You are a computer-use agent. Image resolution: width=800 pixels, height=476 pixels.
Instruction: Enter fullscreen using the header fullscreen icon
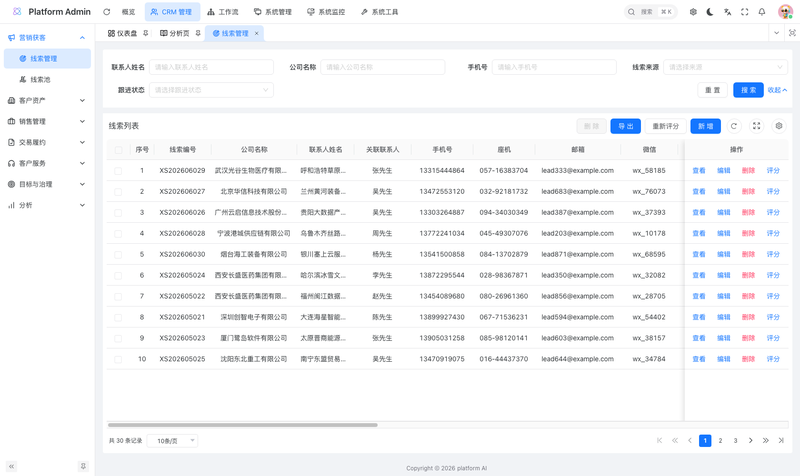(x=744, y=12)
